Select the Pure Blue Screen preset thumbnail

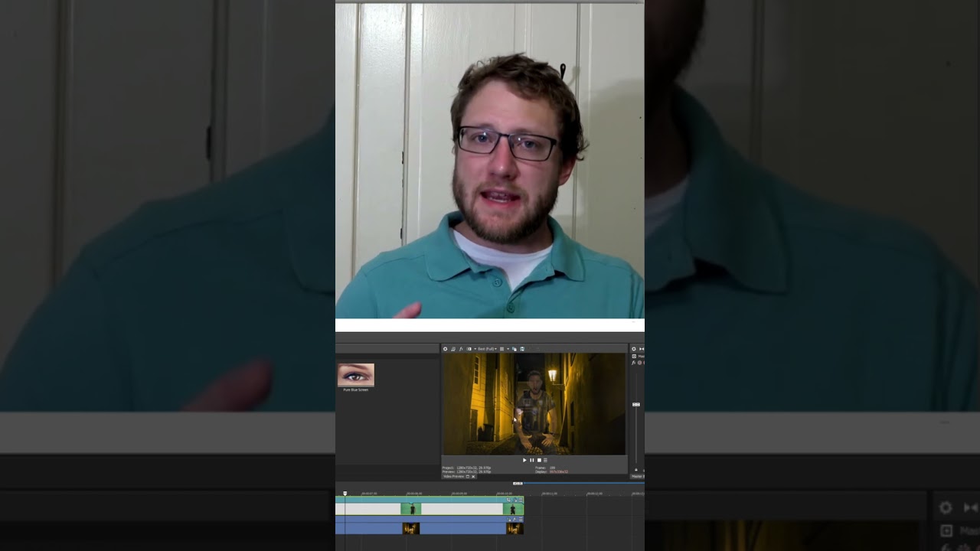click(355, 375)
